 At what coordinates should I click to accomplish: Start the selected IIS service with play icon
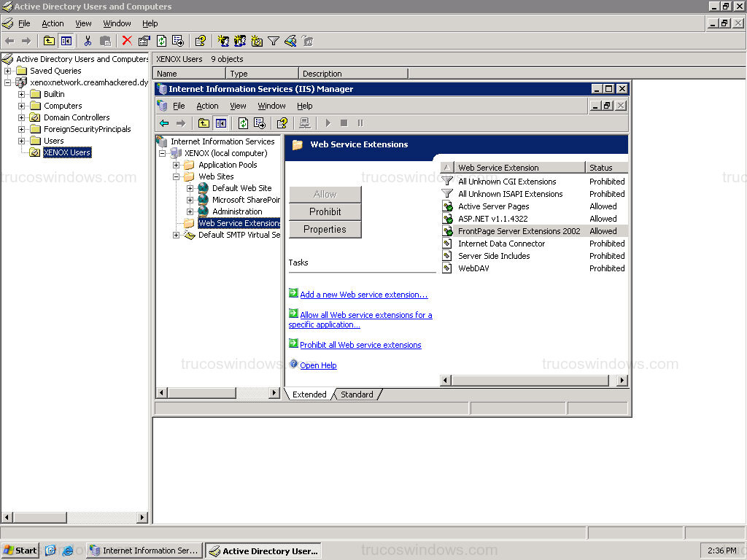coord(327,122)
